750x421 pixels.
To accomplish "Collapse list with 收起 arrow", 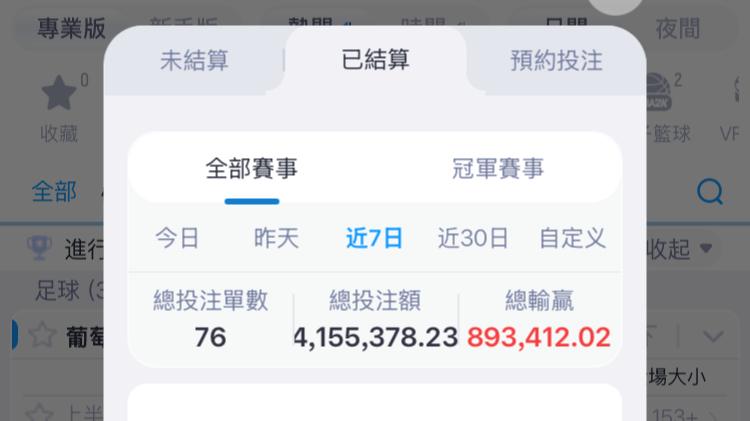I will point(706,248).
